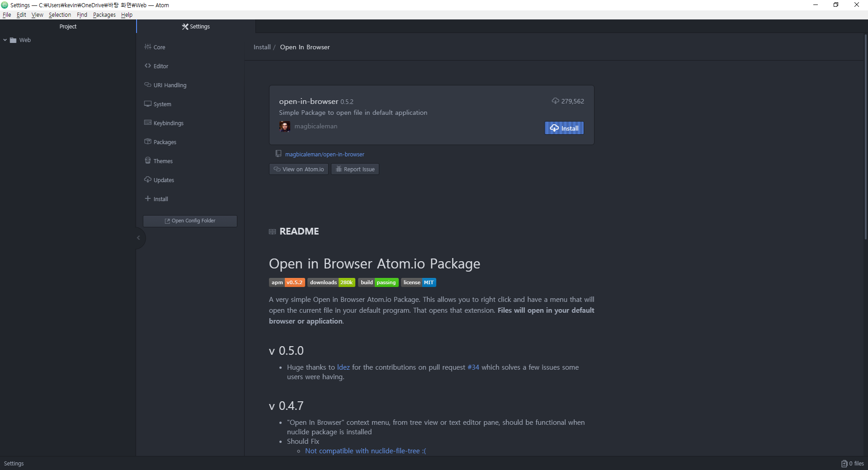Click the 0 files status icon
The height and width of the screenshot is (470, 868).
click(844, 464)
